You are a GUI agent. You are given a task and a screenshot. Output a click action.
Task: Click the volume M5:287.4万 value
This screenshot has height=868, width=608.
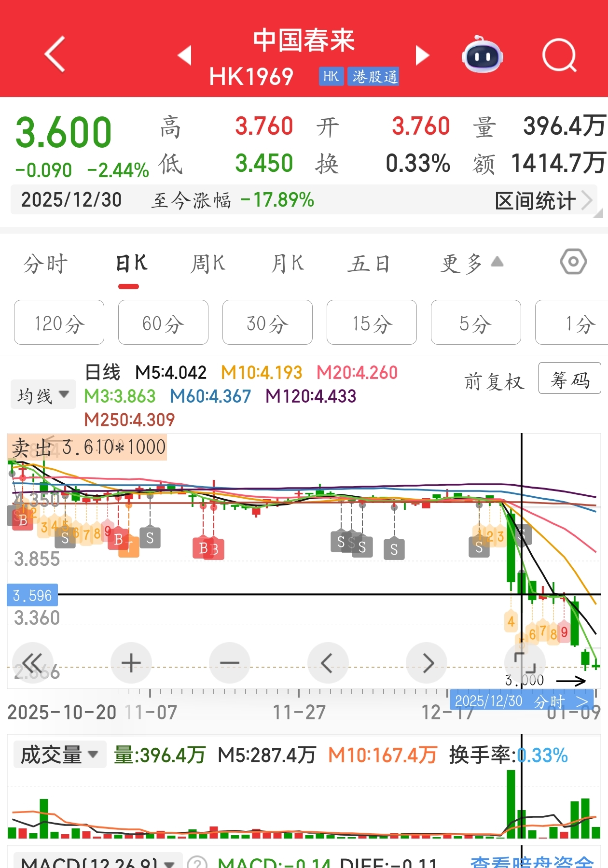click(267, 755)
